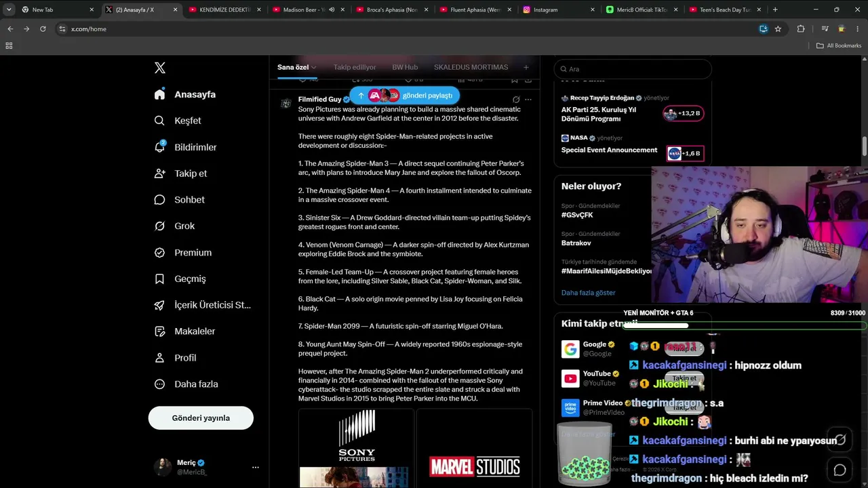868x488 pixels.
Task: Click the Gönderi yayınla button
Action: pyautogui.click(x=201, y=418)
